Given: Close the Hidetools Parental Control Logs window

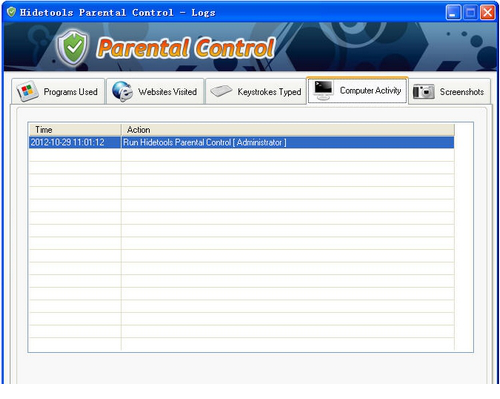Looking at the screenshot, I should [x=487, y=13].
